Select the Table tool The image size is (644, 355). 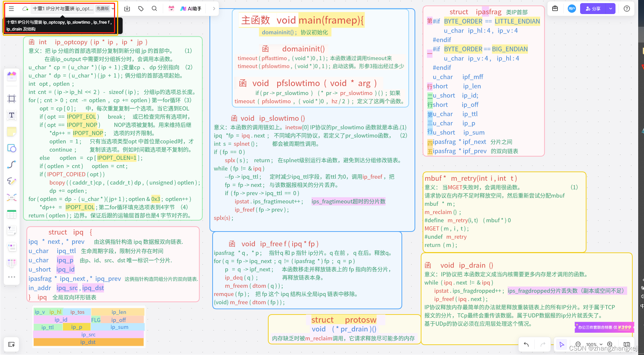click(x=12, y=214)
